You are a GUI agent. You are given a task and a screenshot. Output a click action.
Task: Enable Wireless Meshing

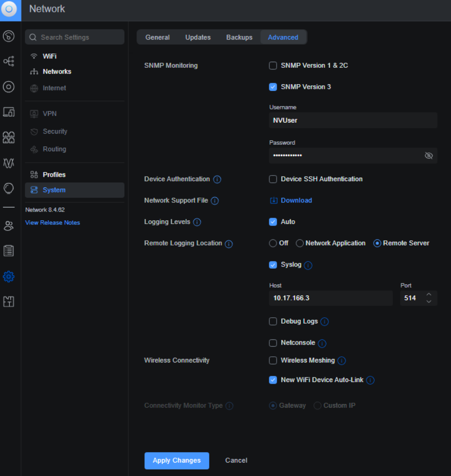tap(273, 360)
